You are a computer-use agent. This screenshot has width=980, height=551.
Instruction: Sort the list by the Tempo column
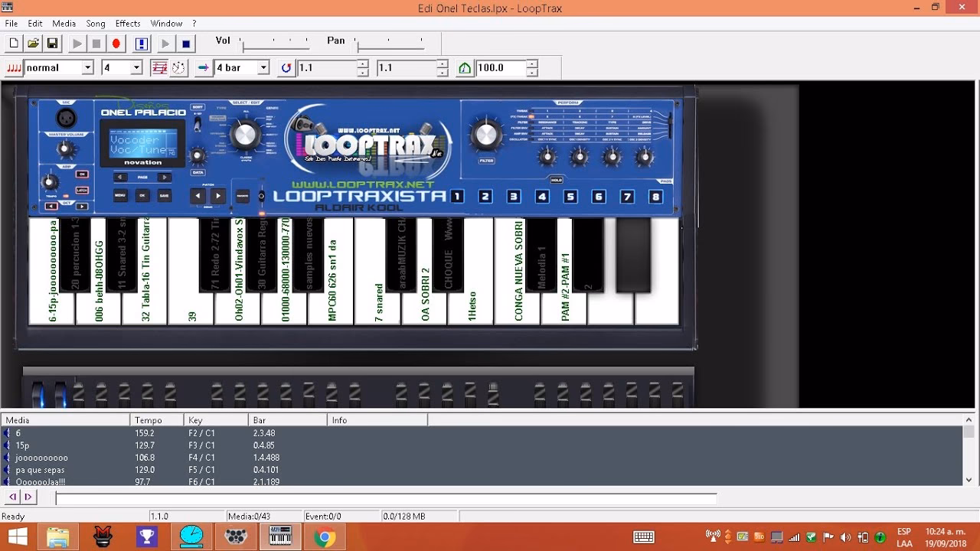pyautogui.click(x=157, y=420)
